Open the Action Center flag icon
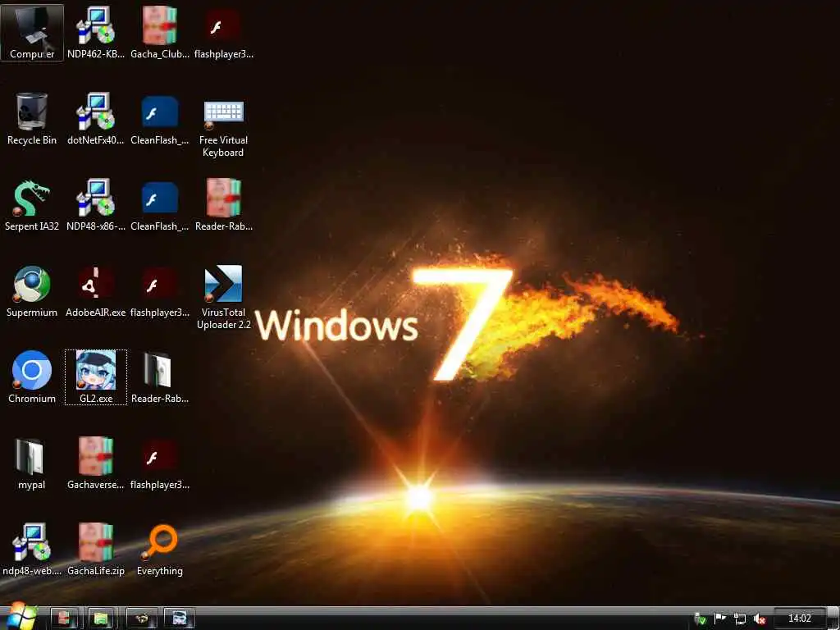This screenshot has height=630, width=840. [720, 619]
